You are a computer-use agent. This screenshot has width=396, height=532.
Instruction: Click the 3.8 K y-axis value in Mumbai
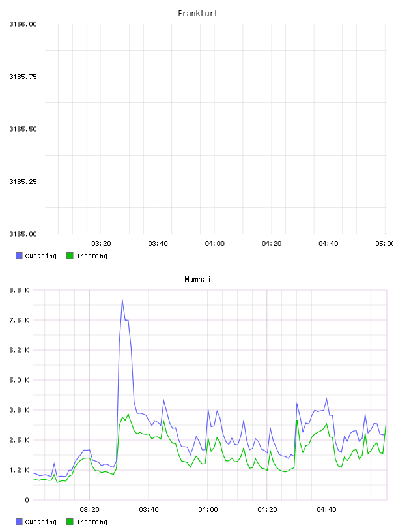pos(19,410)
